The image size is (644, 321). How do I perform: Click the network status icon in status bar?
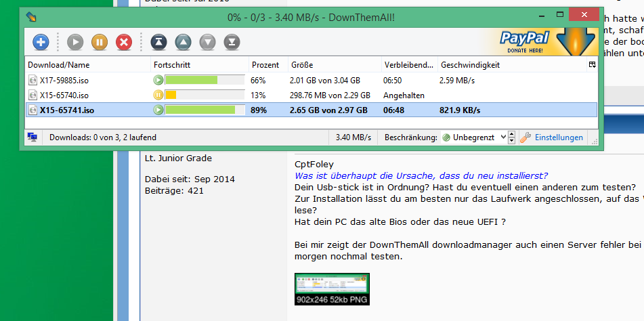pos(33,137)
